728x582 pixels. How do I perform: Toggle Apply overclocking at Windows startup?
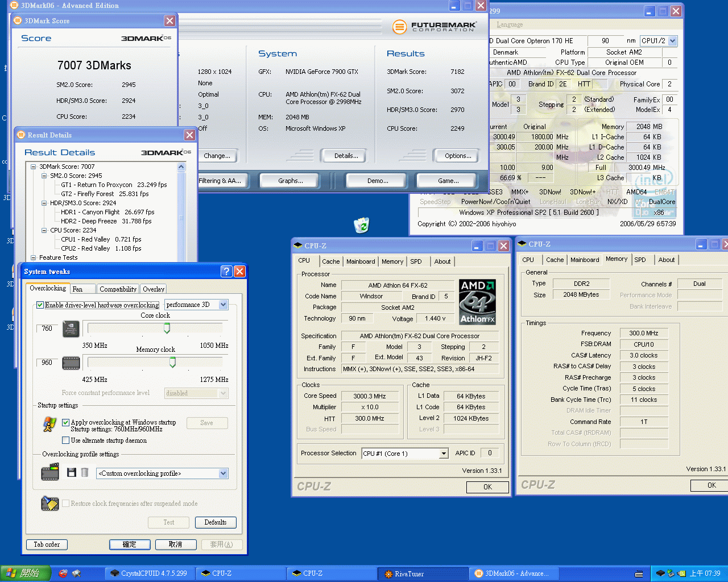[66, 422]
